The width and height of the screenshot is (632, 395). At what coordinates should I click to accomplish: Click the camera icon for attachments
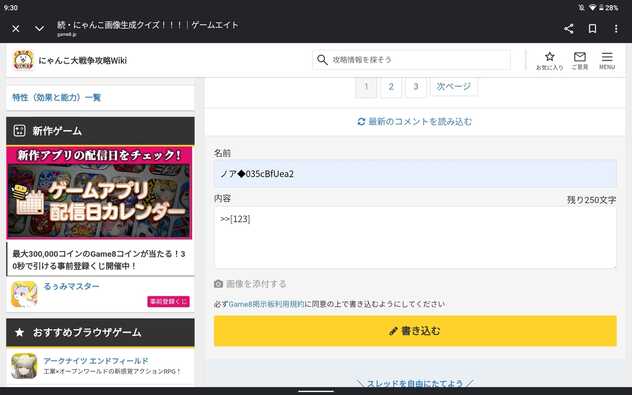[218, 284]
